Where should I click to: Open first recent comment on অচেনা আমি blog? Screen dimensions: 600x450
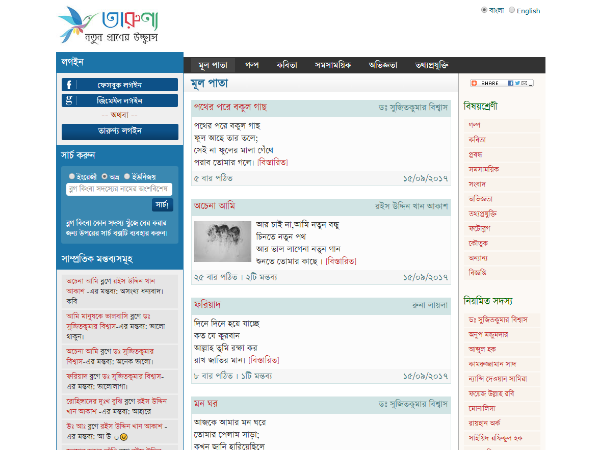[120, 291]
